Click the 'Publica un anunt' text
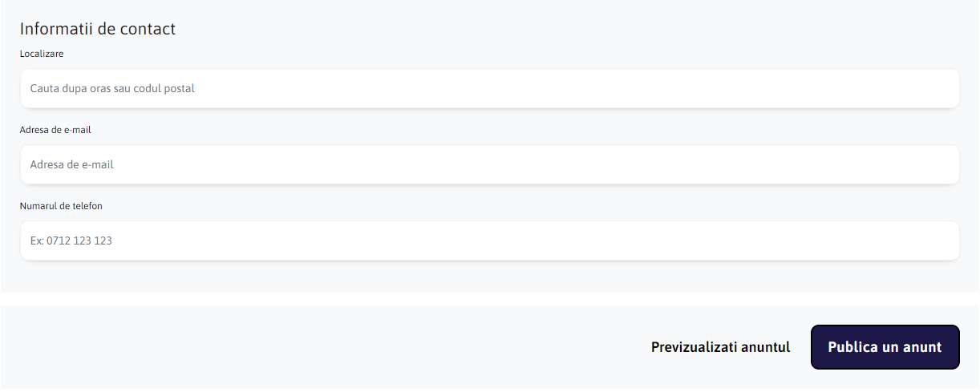 click(885, 347)
